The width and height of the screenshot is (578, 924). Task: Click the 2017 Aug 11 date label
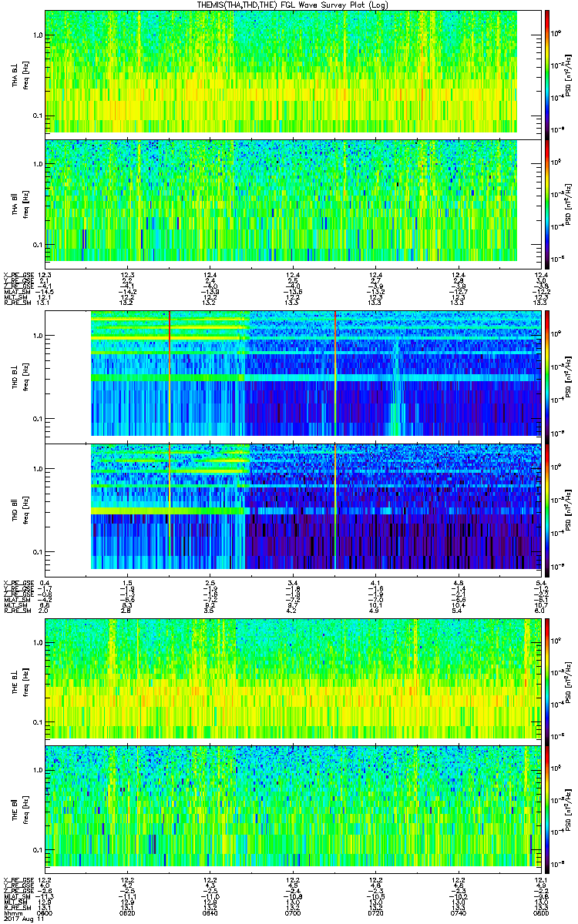pyautogui.click(x=20, y=918)
